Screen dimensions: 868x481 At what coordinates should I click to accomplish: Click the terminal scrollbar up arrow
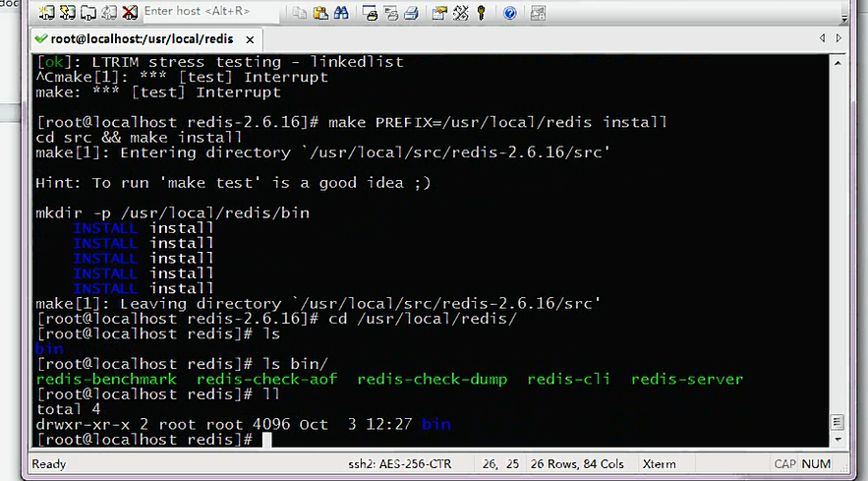(838, 63)
